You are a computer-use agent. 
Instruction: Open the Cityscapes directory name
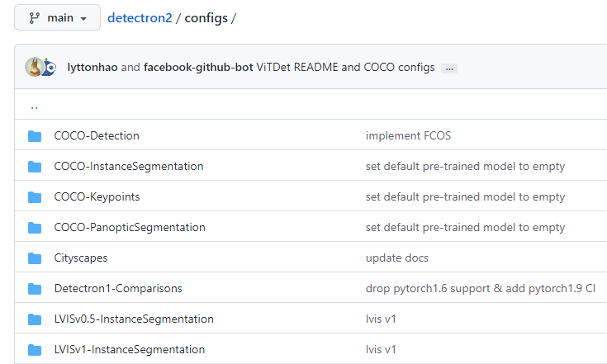point(81,258)
